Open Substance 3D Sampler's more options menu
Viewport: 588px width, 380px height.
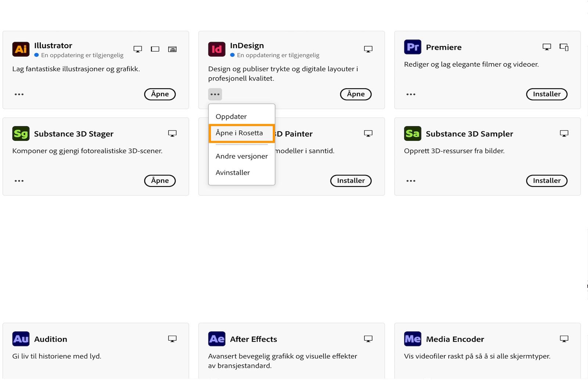(411, 181)
